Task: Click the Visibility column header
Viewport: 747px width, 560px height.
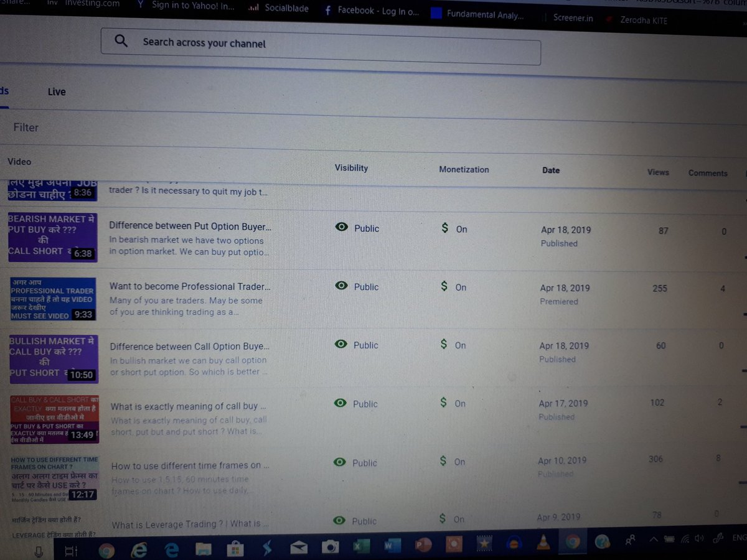Action: point(351,167)
